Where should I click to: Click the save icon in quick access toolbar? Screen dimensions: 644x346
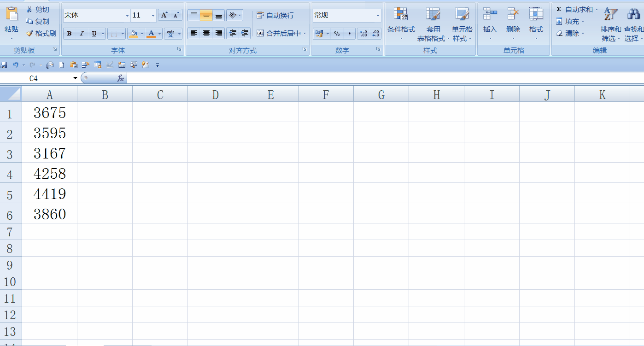[x=5, y=65]
